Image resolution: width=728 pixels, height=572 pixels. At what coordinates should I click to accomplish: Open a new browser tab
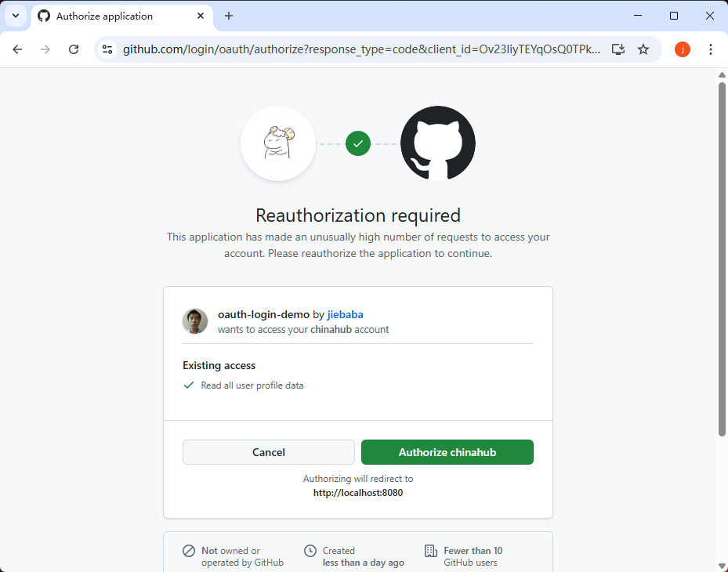(x=229, y=16)
